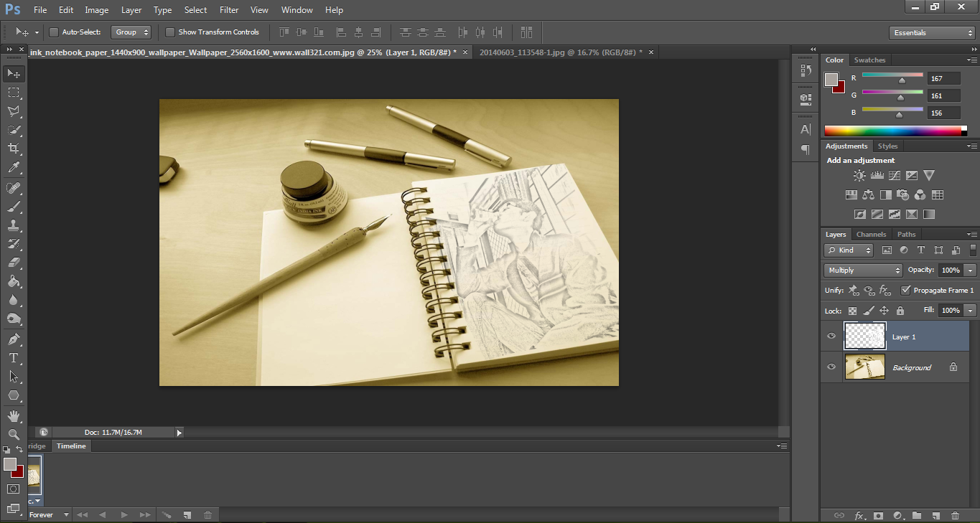The width and height of the screenshot is (980, 523).
Task: Open the layer filter Kind dropdown
Action: click(x=849, y=250)
